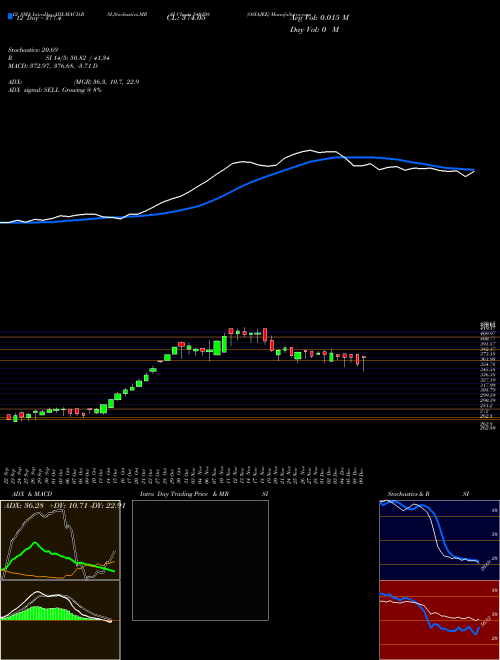The height and width of the screenshot is (660, 500).
Task: Click the 'MACD: 372.97, 376.68, -3.71 D' line
Action: point(53,66)
